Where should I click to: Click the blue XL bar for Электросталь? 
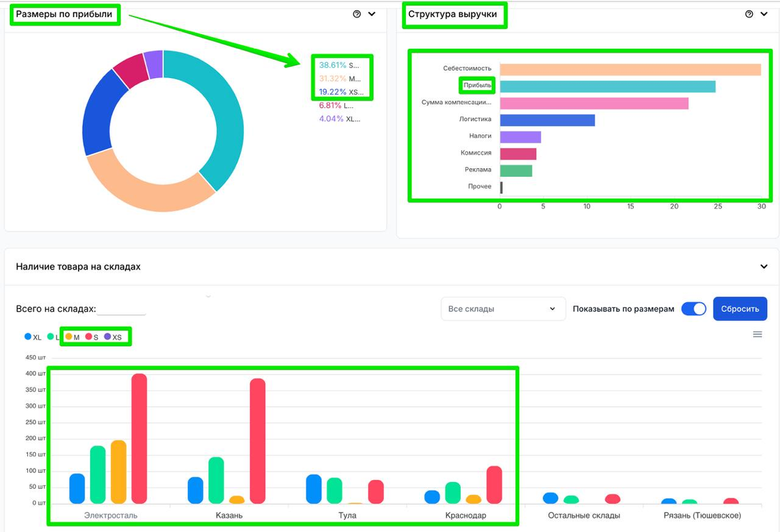click(77, 488)
